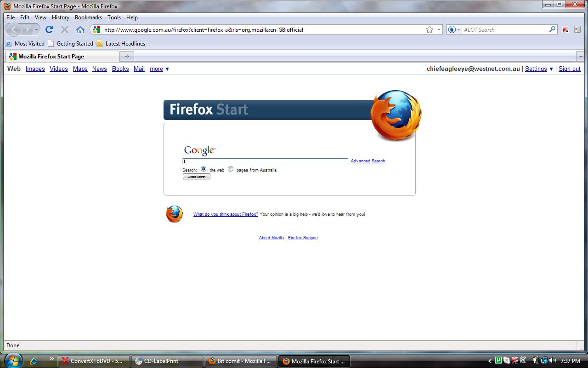Click the Google site icon in address bar
The height and width of the screenshot is (368, 588).
coord(96,29)
